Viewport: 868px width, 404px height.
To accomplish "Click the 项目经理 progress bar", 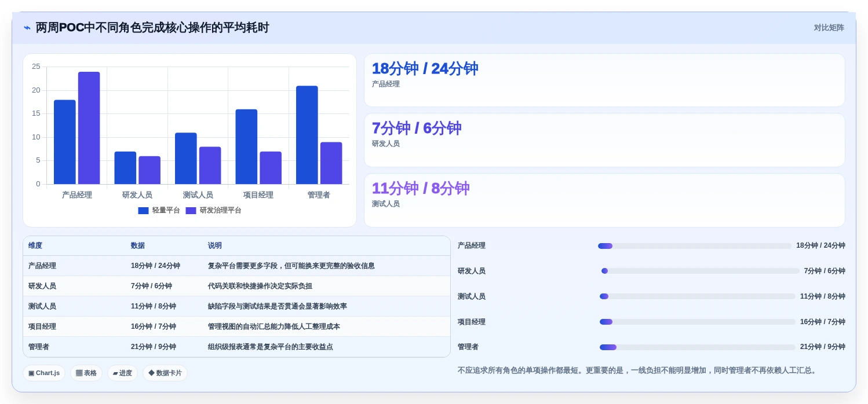I will [x=698, y=322].
